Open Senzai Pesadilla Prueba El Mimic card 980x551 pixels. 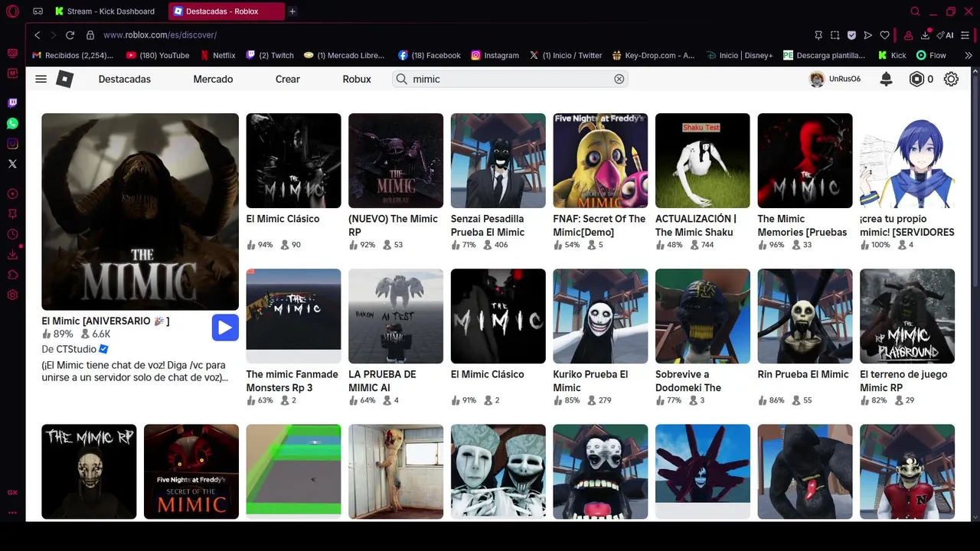point(498,182)
